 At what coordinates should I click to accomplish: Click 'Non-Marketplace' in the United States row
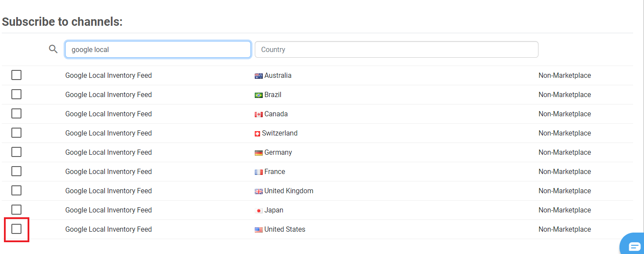pyautogui.click(x=565, y=229)
